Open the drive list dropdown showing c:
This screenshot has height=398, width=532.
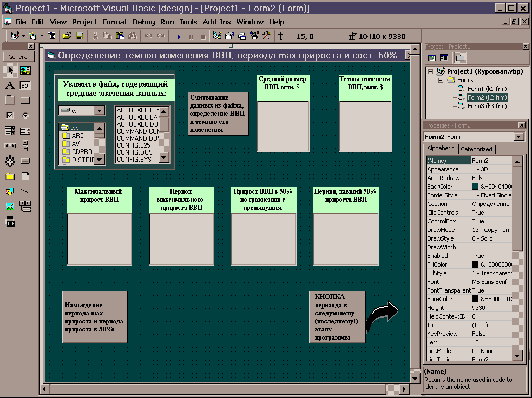(x=100, y=111)
